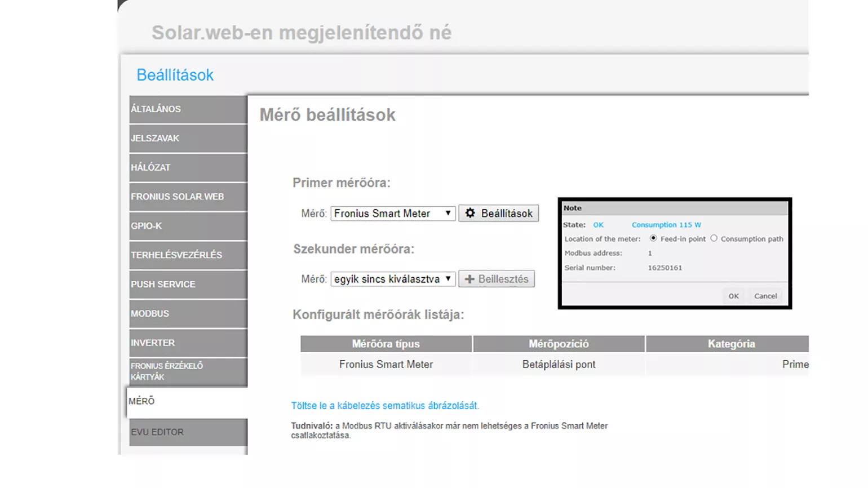Click the Mérőóra típus column header

[386, 344]
